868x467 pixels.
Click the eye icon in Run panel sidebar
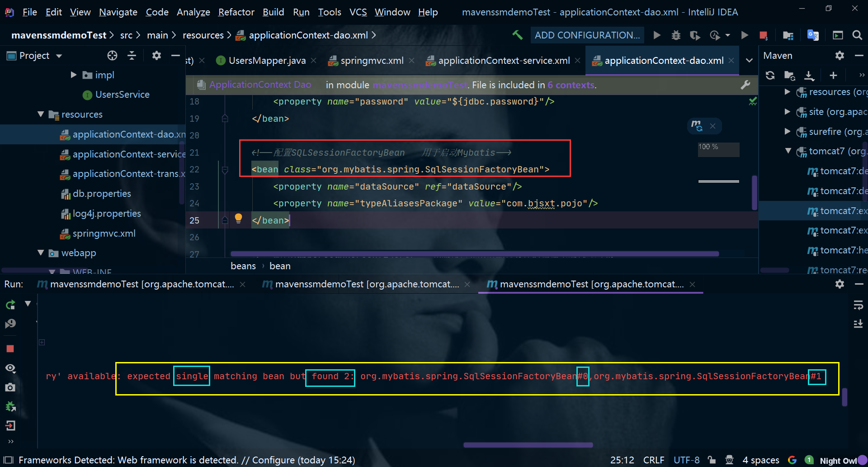[x=10, y=368]
